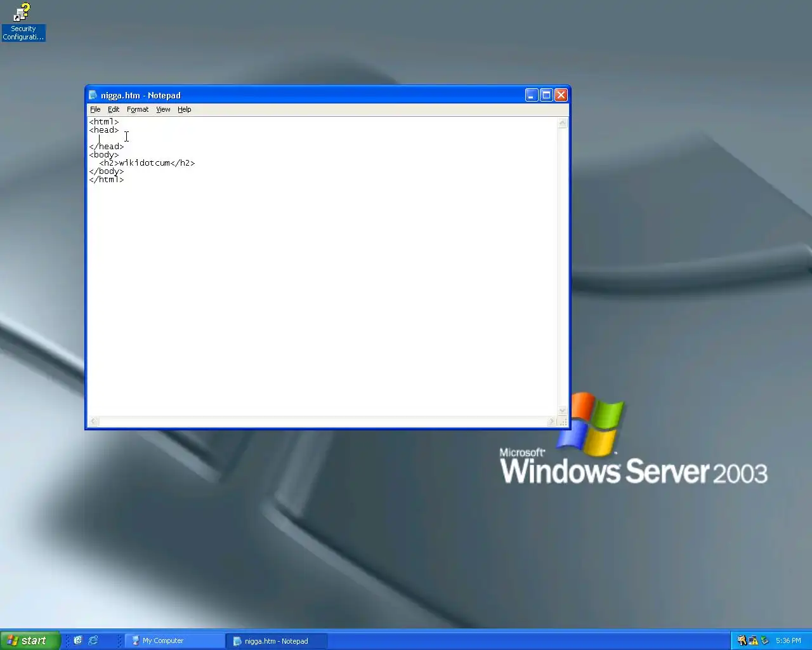Place cursor on the </html> line

107,180
